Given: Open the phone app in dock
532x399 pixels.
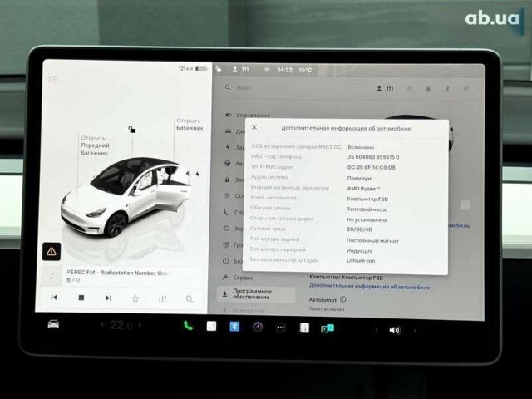Looking at the screenshot, I should tap(188, 326).
